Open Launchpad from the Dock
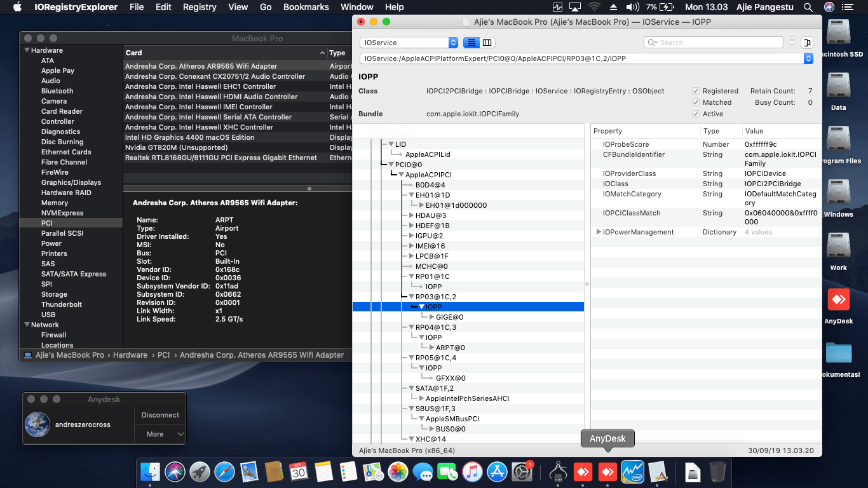 (x=200, y=471)
